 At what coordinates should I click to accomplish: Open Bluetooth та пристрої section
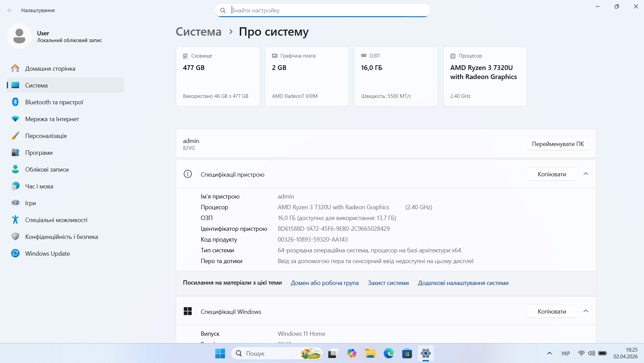click(x=54, y=102)
